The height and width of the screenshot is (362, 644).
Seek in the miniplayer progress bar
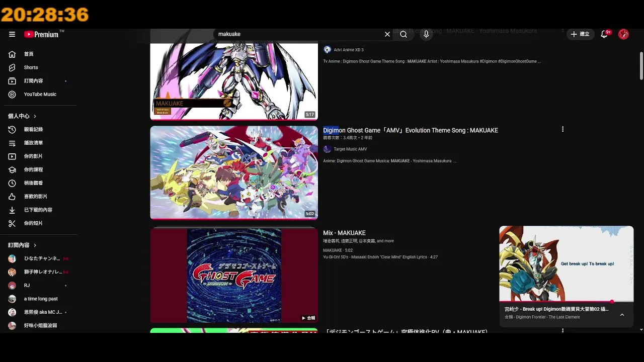[566, 302]
